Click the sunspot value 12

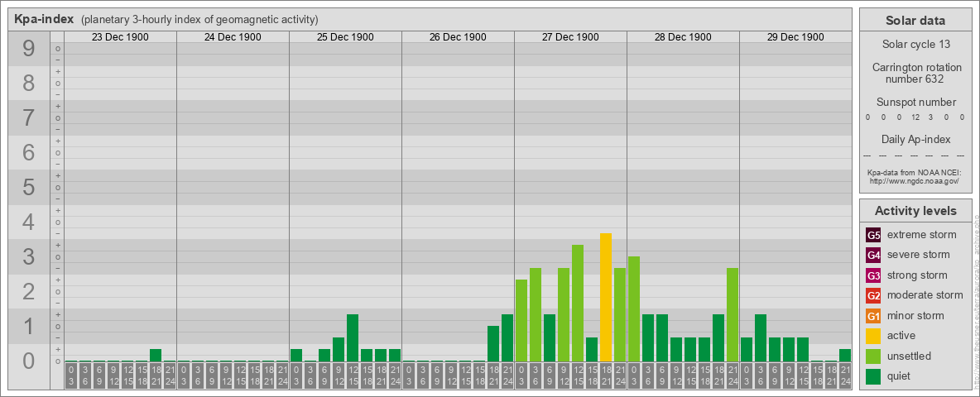(915, 117)
